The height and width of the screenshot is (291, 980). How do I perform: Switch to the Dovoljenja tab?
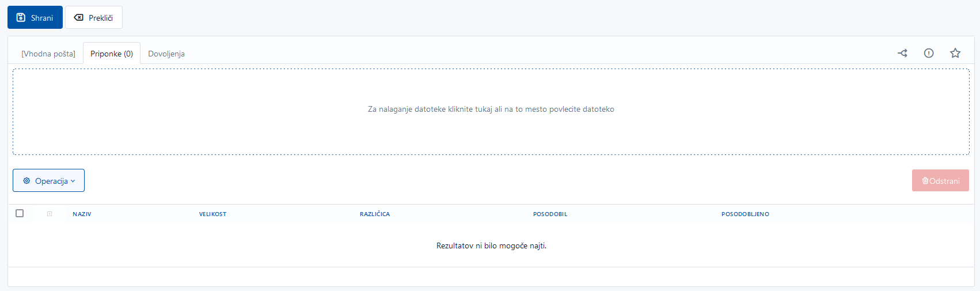tap(166, 54)
